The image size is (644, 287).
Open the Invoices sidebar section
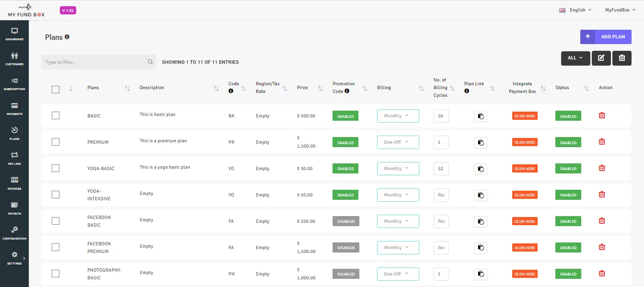(14, 183)
